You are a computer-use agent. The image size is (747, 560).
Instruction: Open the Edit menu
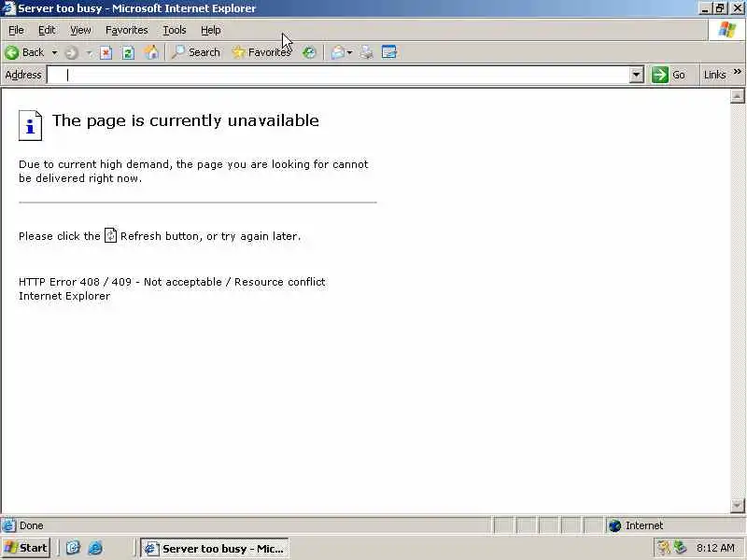[47, 30]
